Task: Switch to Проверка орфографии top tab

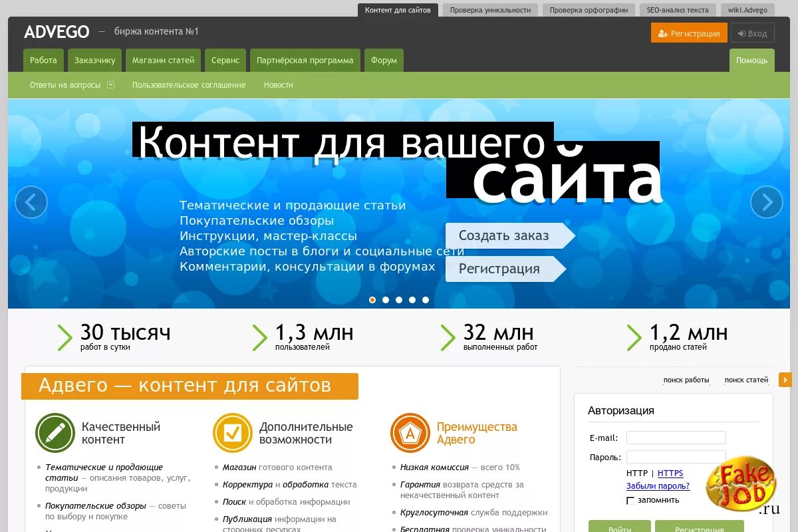Action: click(589, 10)
